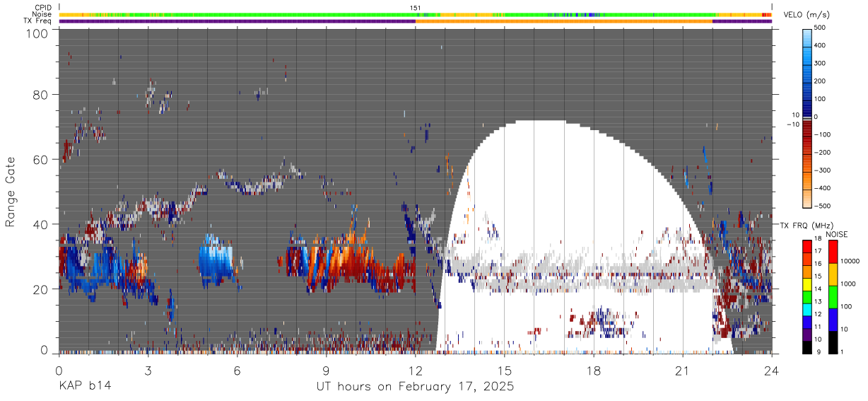Click the green swatch in the NOISE legend
This screenshot has height=401, width=868.
[x=833, y=297]
